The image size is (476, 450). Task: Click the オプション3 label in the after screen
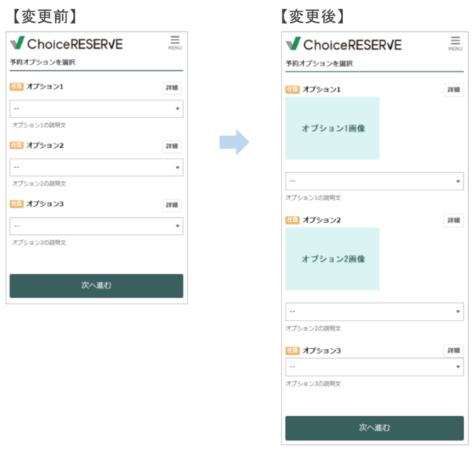tap(322, 351)
